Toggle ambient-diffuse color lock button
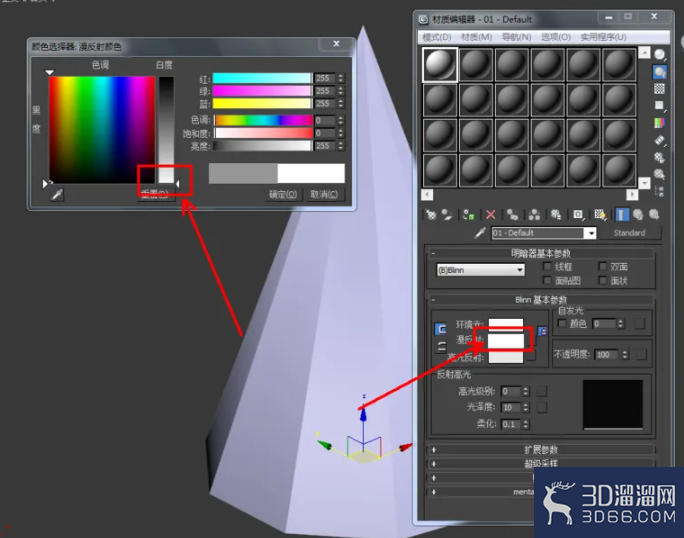Screen dimensions: 684x538 point(441,329)
